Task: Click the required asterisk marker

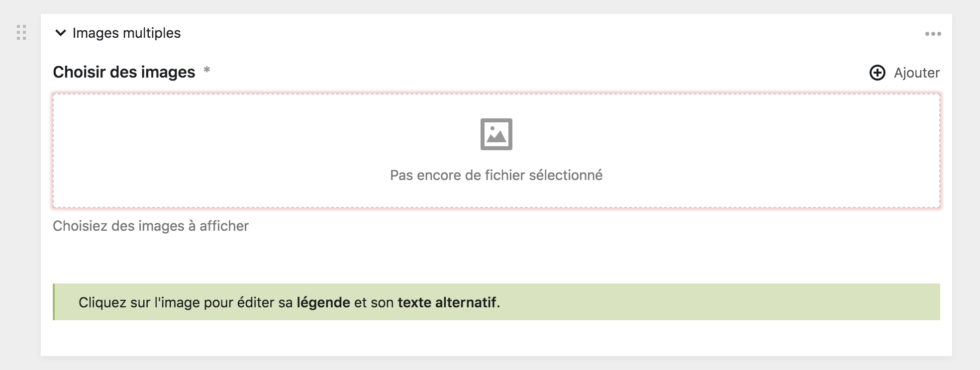Action: pyautogui.click(x=207, y=71)
